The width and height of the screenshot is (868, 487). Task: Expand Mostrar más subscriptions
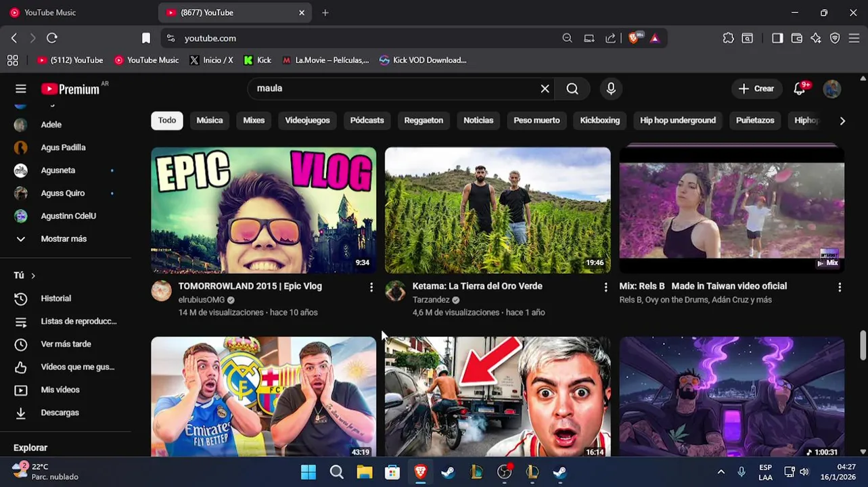click(x=65, y=239)
